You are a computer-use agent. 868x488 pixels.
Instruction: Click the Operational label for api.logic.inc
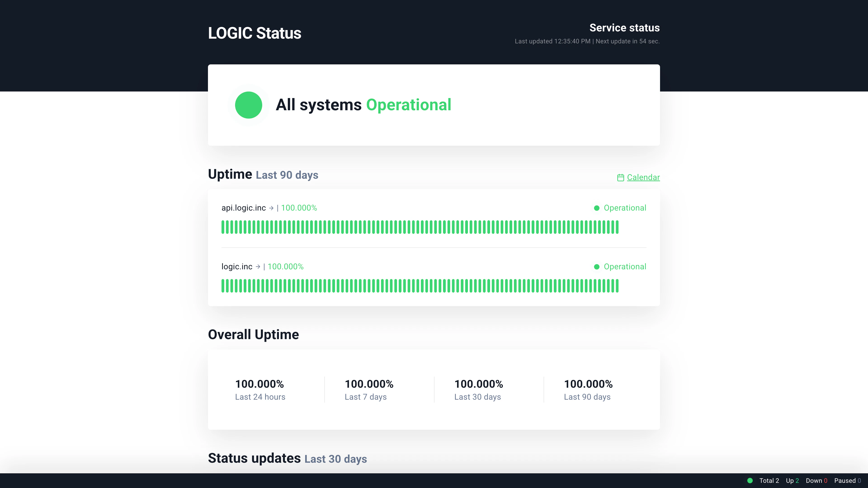(x=625, y=208)
